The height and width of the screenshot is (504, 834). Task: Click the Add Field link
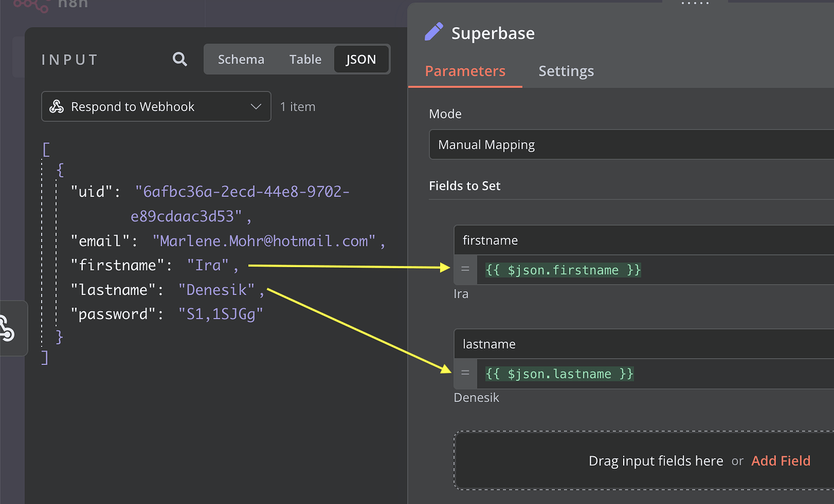click(781, 460)
